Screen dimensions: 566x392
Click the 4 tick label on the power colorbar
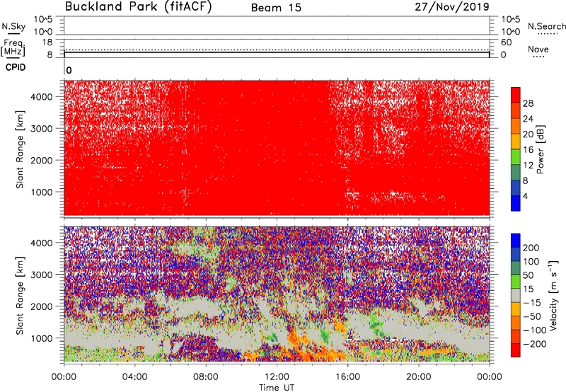(x=525, y=196)
